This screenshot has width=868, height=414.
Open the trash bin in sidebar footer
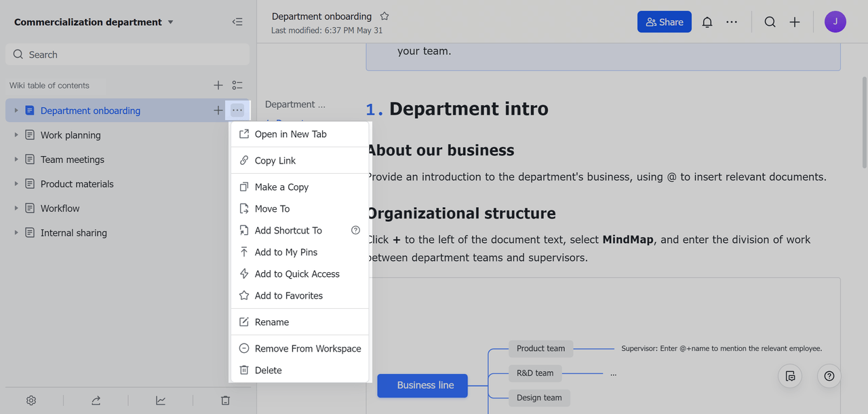pos(226,400)
